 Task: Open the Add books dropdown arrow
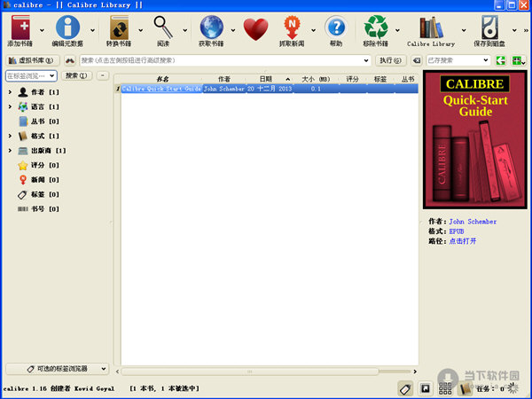coord(42,30)
